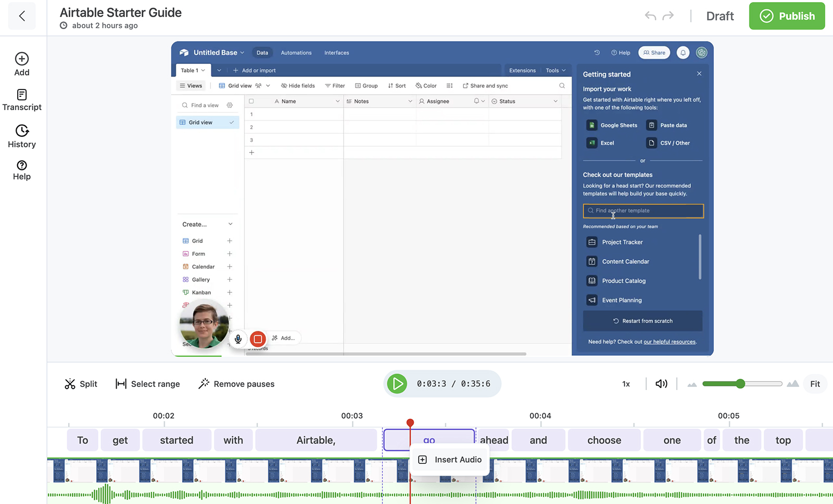The image size is (833, 504).
Task: Tick the select-all checkbox in grid header
Action: point(251,101)
